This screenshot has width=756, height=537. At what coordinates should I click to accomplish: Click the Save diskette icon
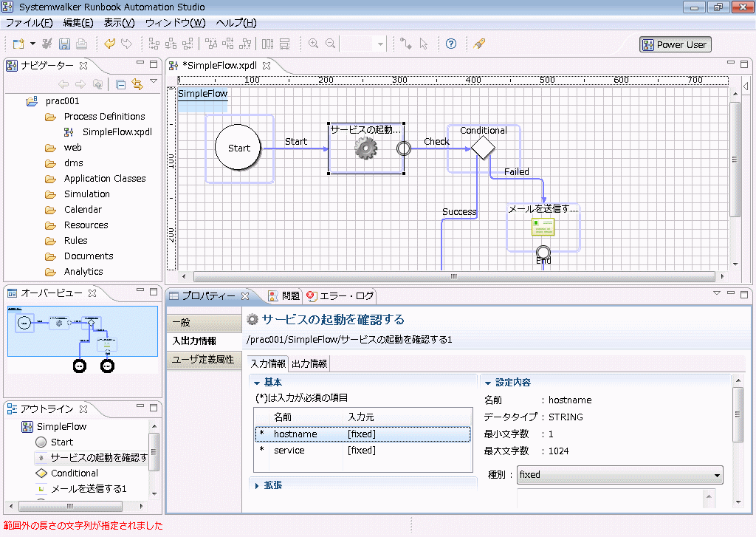tap(64, 44)
